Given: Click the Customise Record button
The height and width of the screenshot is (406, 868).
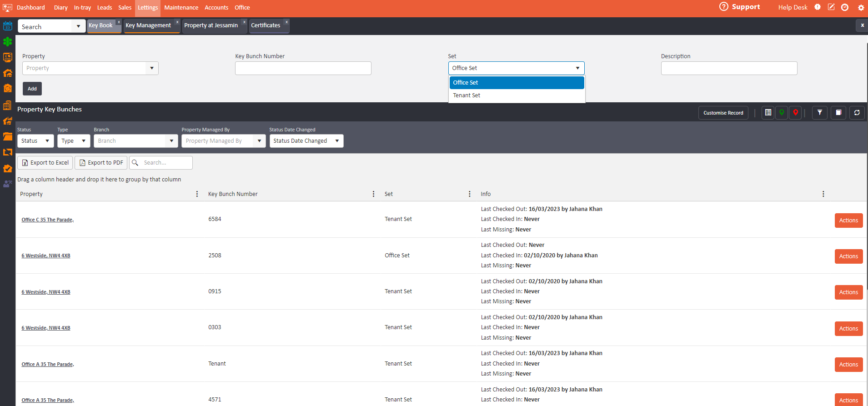Looking at the screenshot, I should click(x=723, y=113).
